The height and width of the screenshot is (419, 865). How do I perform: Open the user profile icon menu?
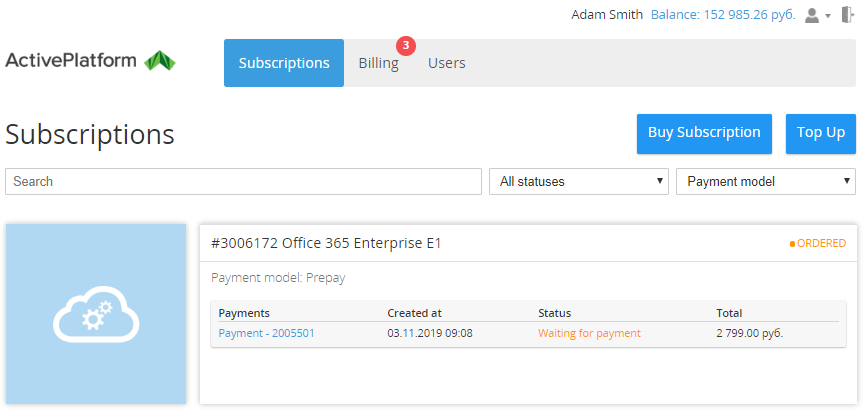[818, 15]
